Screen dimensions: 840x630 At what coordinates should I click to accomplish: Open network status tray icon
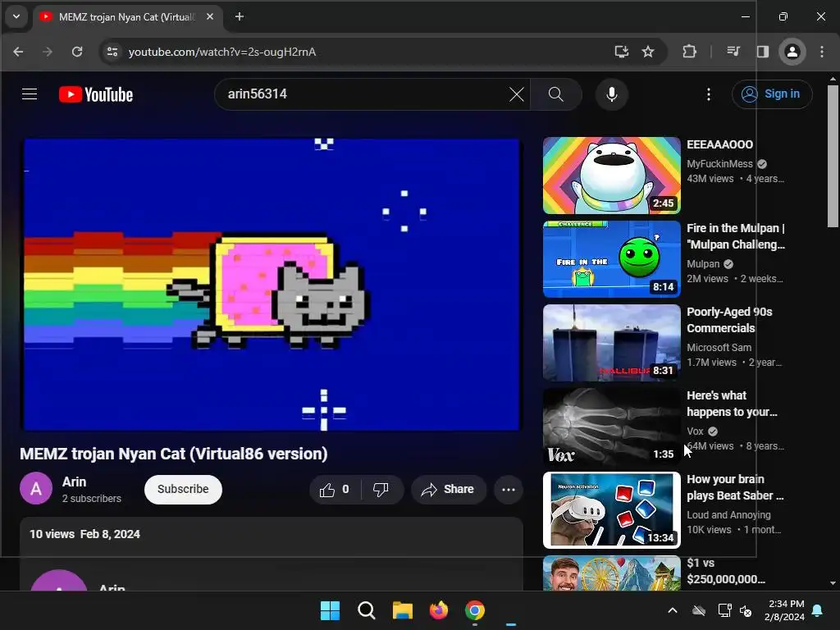coord(724,610)
